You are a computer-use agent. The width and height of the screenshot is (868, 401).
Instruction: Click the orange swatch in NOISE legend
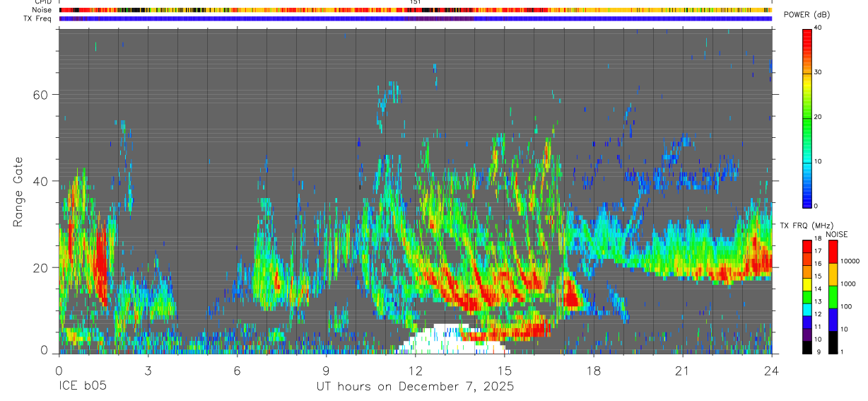(x=834, y=274)
